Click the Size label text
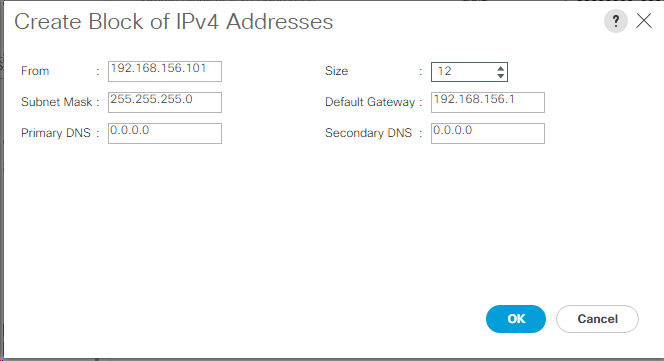 click(x=336, y=71)
